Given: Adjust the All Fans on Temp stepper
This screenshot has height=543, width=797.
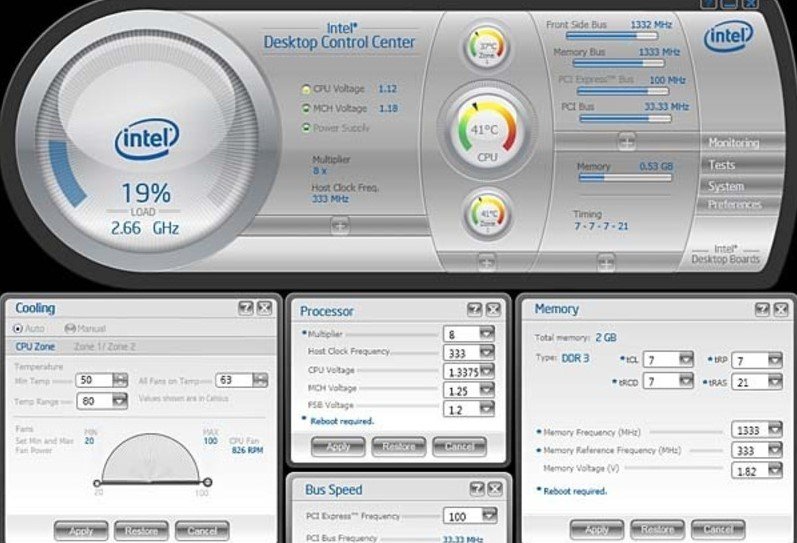Looking at the screenshot, I should point(260,380).
